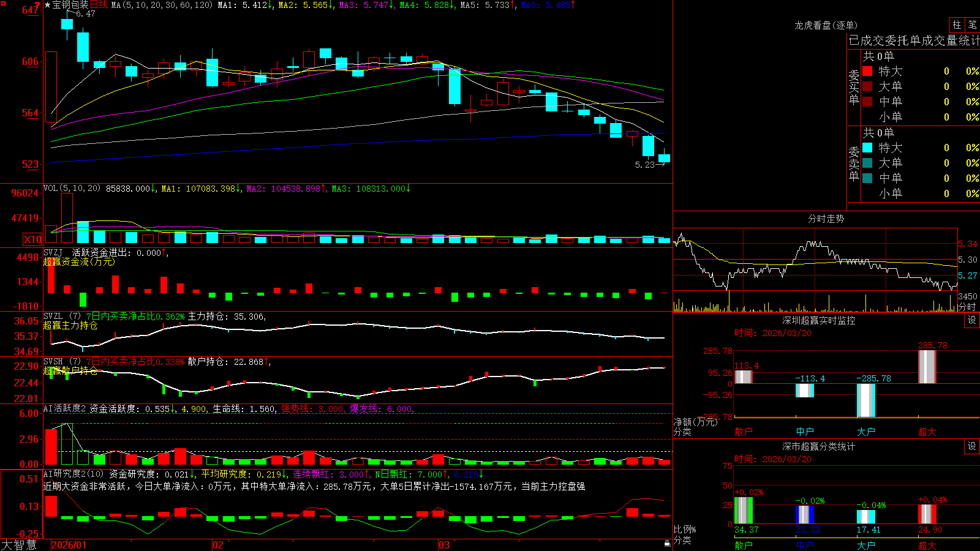The height and width of the screenshot is (551, 980).
Task: Click the 深圳超赢实时监控 panel title
Action: coord(819,320)
